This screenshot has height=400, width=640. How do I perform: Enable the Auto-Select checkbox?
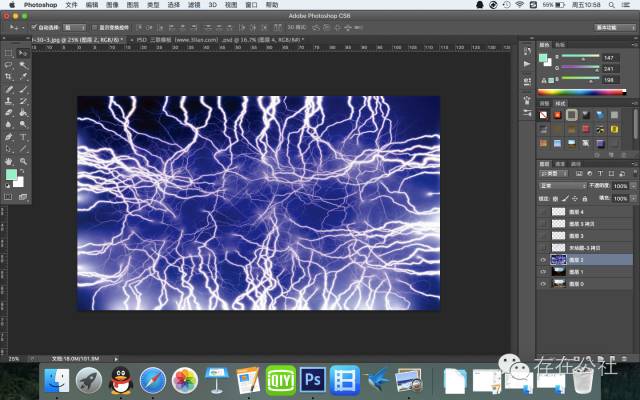pos(33,27)
